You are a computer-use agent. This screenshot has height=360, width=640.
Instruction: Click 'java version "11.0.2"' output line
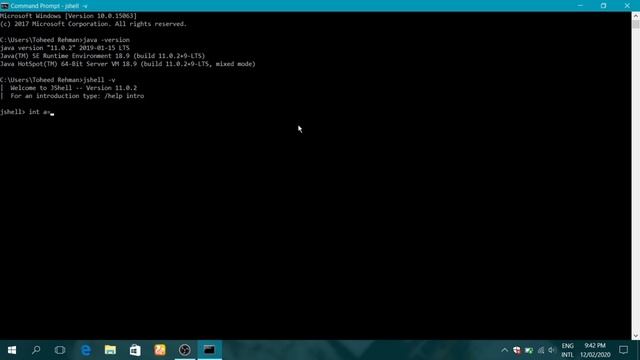pos(64,48)
